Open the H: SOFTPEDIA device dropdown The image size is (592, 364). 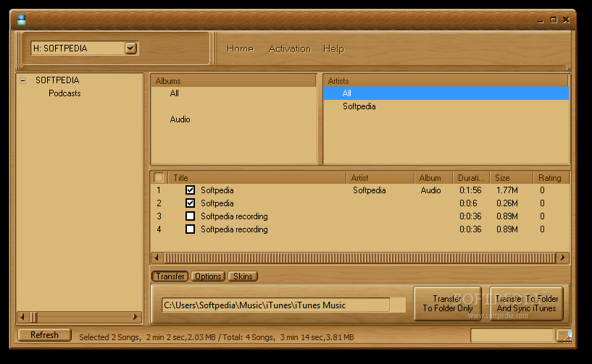coord(130,48)
